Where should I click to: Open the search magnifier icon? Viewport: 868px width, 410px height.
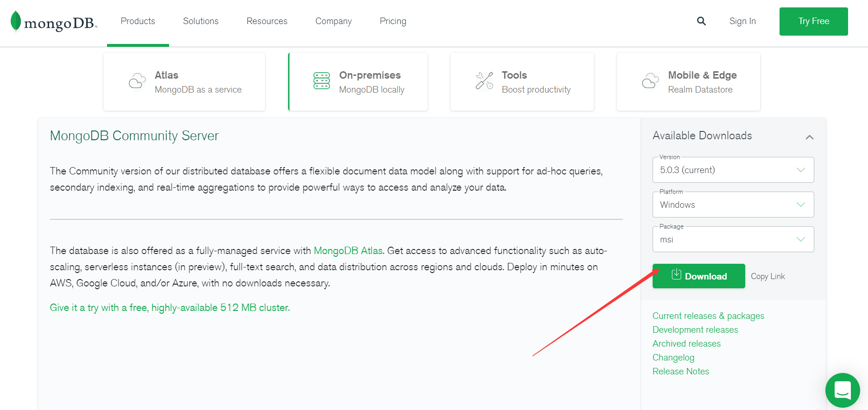click(x=701, y=21)
